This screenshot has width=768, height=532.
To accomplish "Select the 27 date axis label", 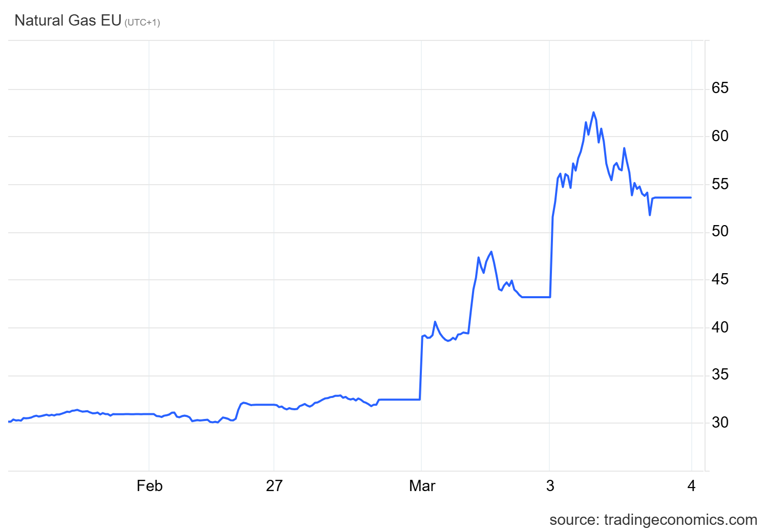I will [x=274, y=485].
